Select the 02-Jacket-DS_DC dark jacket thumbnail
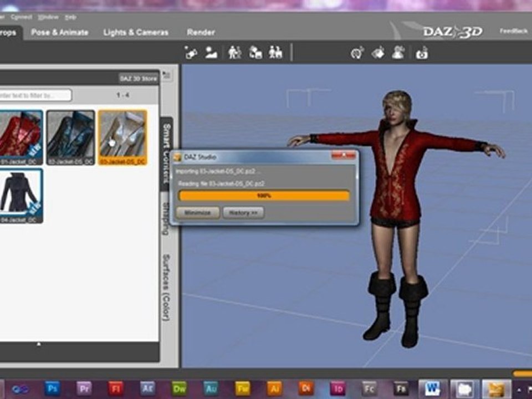 click(x=70, y=137)
